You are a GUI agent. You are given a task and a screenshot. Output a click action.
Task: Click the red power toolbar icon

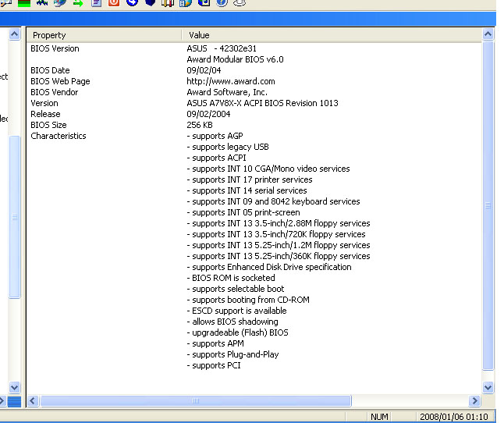pyautogui.click(x=114, y=3)
